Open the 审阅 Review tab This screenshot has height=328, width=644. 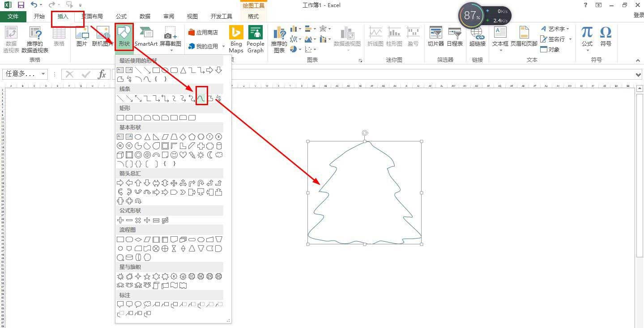(169, 17)
